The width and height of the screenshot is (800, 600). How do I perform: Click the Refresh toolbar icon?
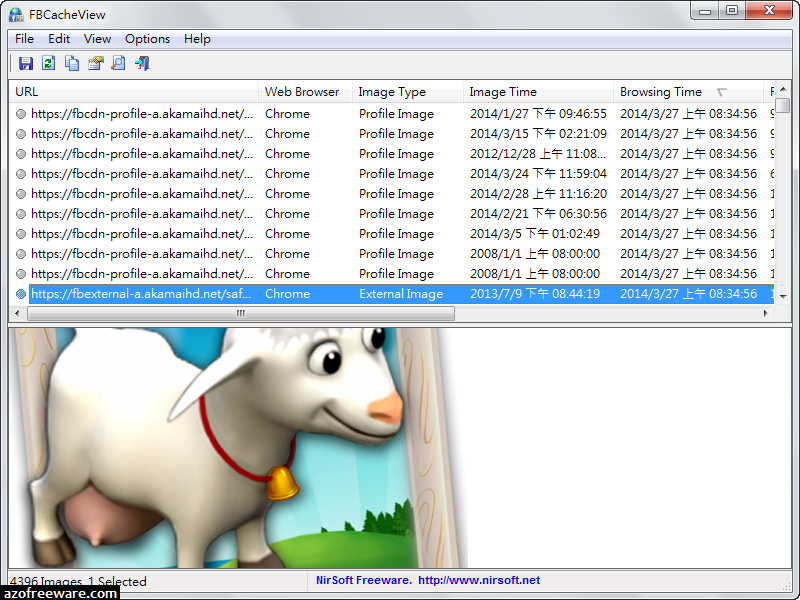(48, 63)
